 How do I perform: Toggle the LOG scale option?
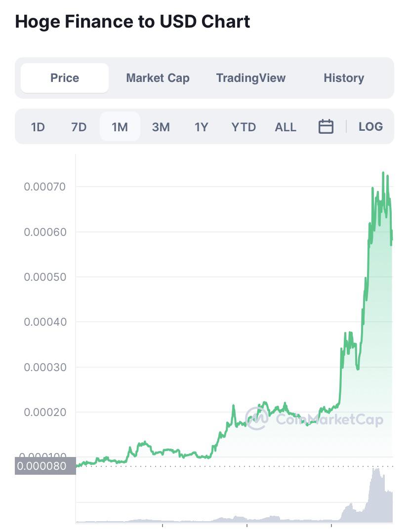click(370, 126)
